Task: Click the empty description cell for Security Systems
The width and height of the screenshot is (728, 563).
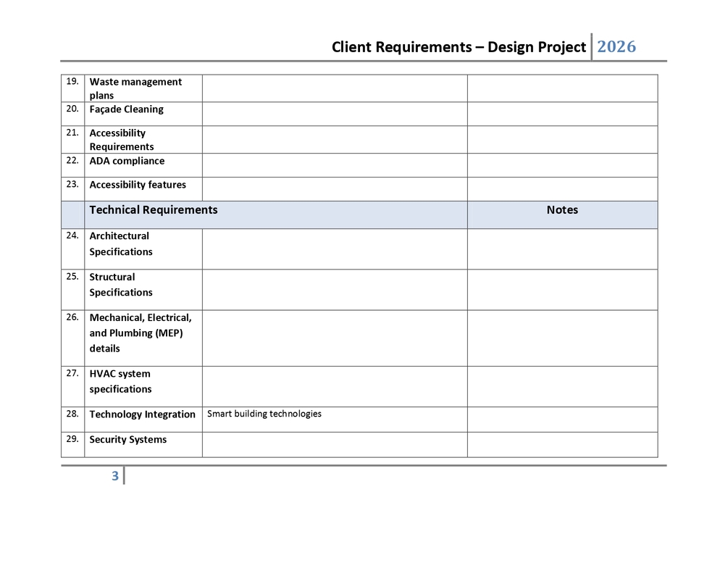Action: [335, 445]
